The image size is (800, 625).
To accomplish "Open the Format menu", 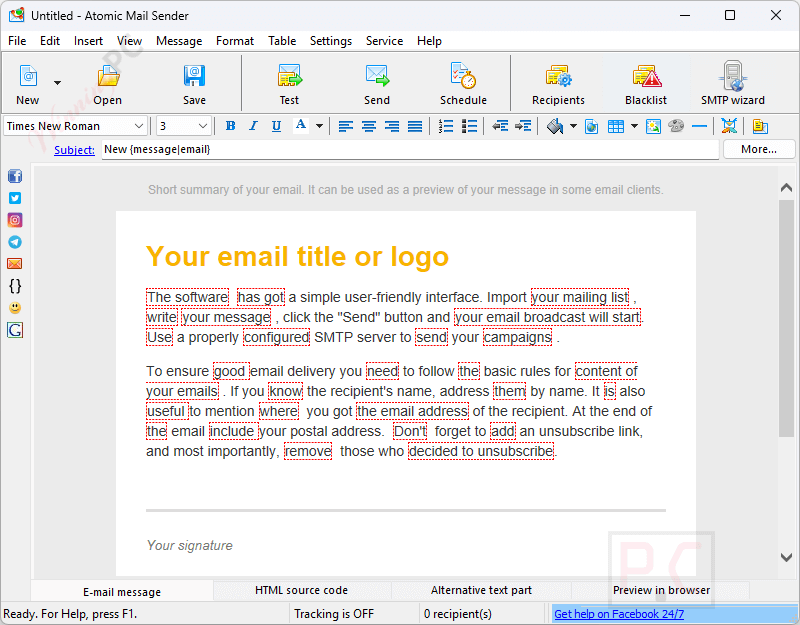I will (235, 41).
